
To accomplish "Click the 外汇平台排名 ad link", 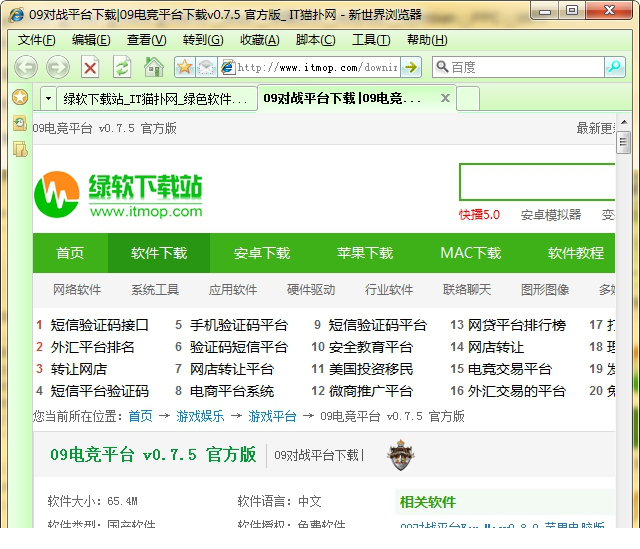I will point(92,347).
